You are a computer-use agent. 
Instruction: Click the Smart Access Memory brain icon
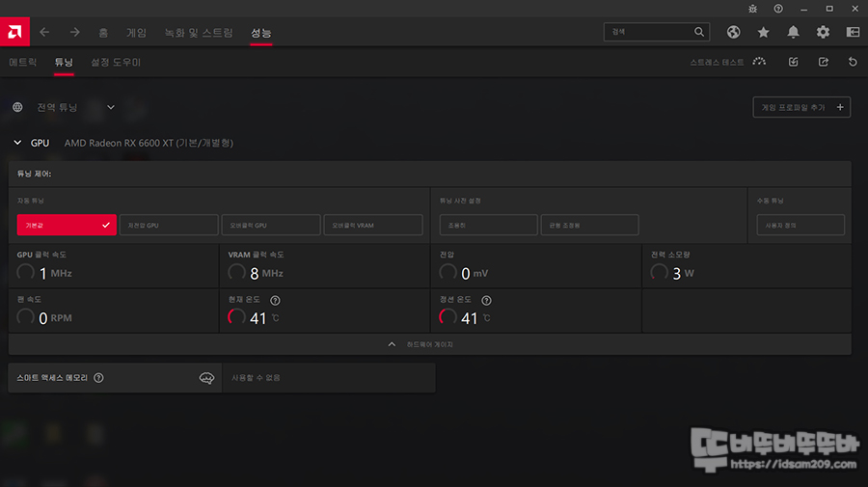click(206, 378)
